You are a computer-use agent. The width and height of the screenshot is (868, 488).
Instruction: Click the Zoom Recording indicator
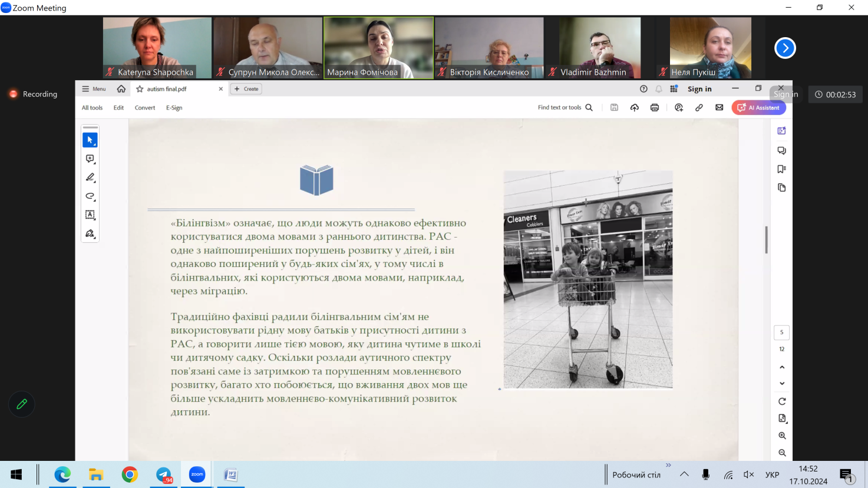point(33,94)
